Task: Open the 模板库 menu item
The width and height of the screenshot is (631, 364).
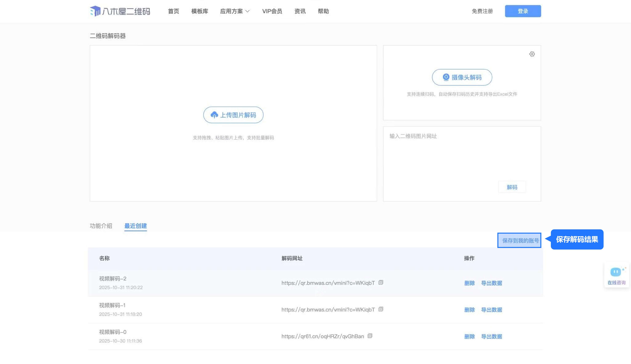Action: click(x=199, y=11)
